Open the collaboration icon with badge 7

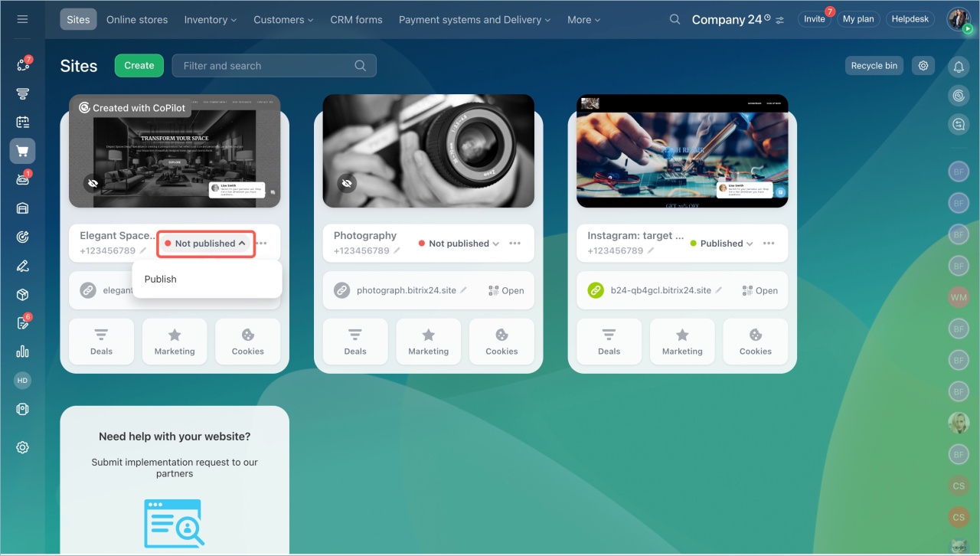click(23, 65)
